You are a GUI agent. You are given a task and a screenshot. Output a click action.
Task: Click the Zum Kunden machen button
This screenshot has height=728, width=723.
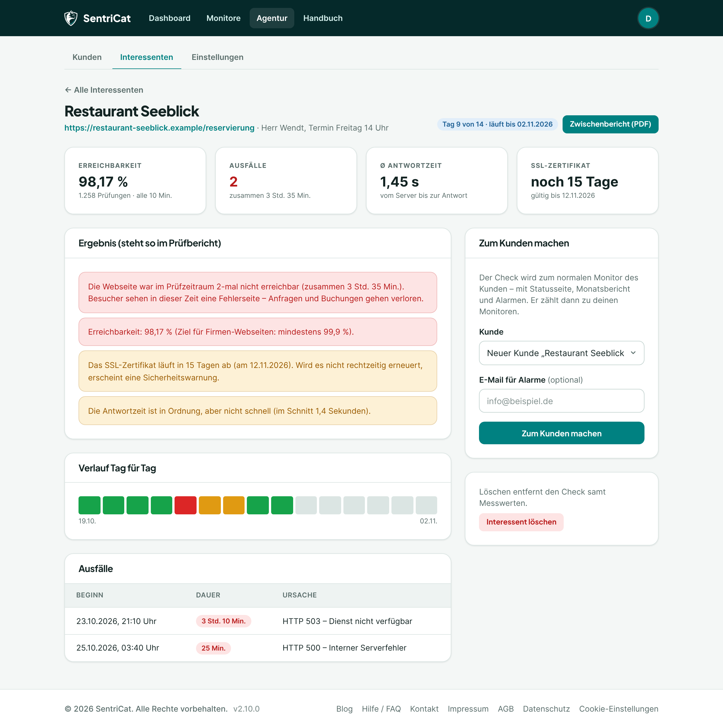tap(561, 433)
